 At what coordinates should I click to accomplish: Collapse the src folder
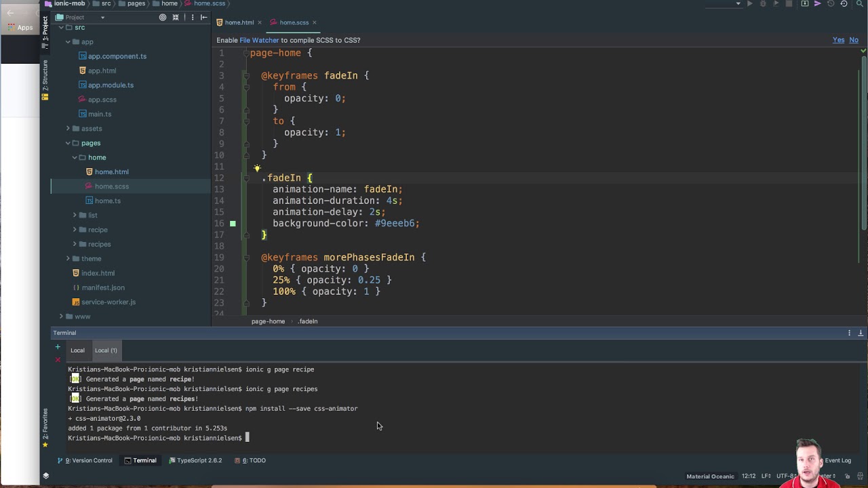pos(61,28)
